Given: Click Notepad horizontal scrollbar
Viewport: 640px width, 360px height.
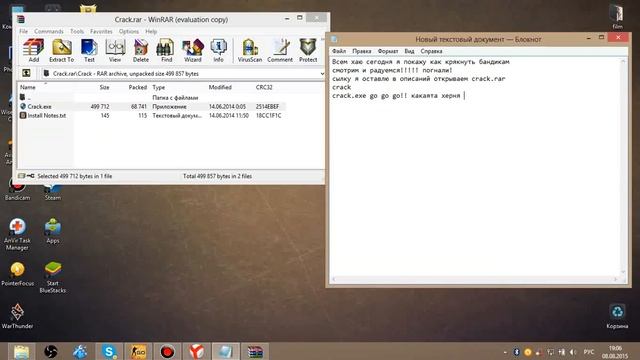Looking at the screenshot, I should 475,279.
